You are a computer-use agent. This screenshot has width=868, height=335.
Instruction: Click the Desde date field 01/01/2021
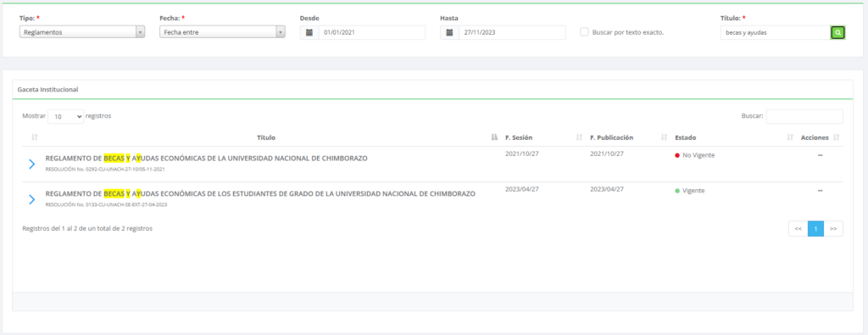(372, 33)
